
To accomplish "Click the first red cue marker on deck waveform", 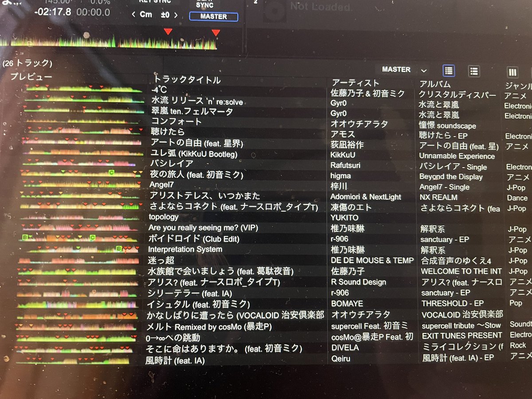I will (168, 31).
